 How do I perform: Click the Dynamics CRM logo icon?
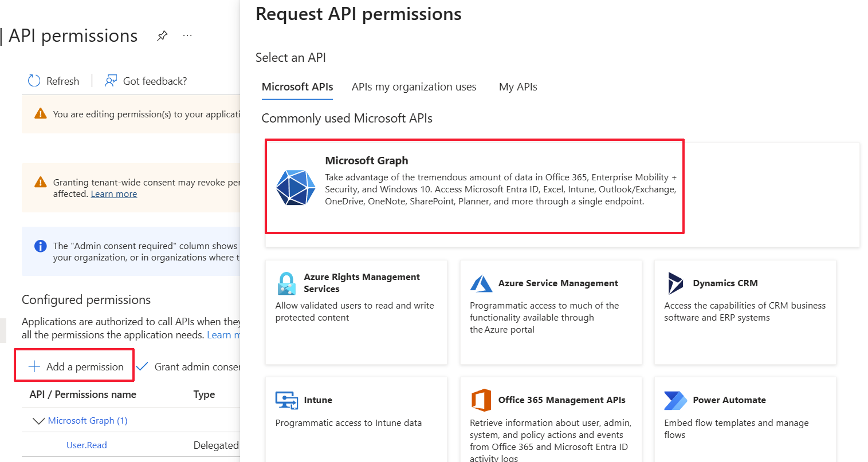coord(675,283)
